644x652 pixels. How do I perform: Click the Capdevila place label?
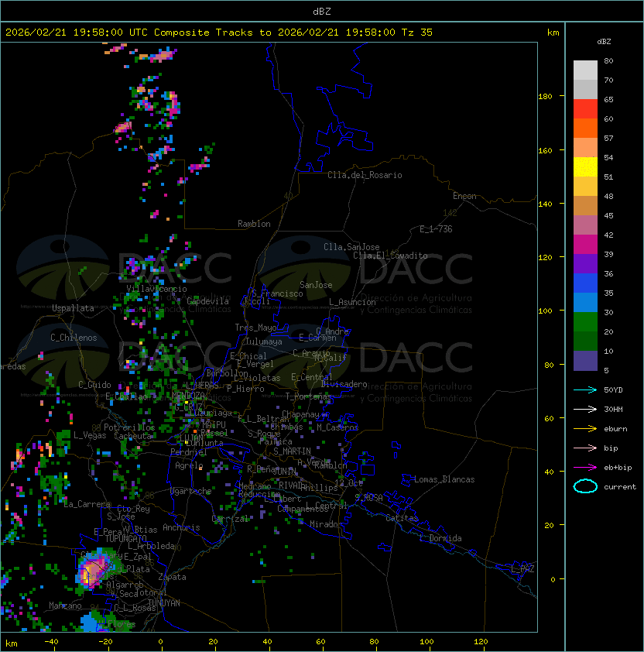pos(207,301)
